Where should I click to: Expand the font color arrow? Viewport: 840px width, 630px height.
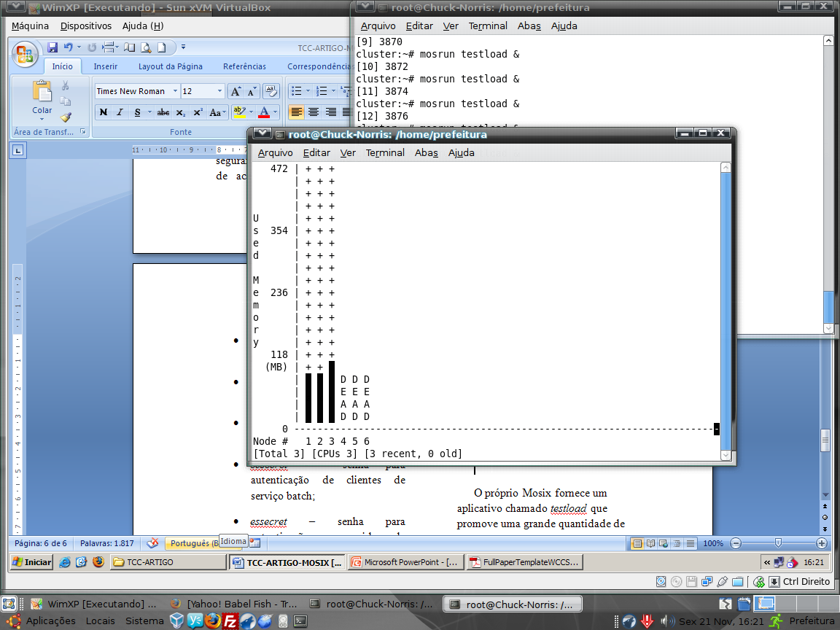pos(276,112)
